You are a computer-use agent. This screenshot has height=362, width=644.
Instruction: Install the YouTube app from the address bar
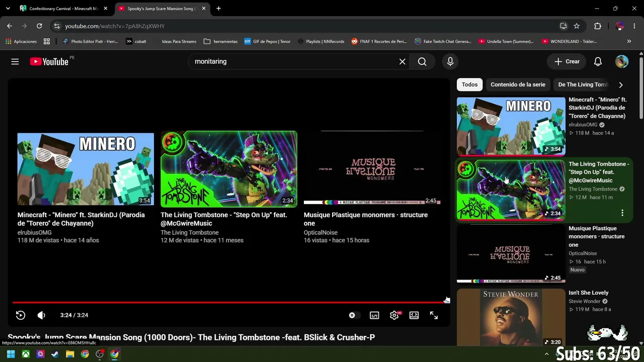pos(563,26)
